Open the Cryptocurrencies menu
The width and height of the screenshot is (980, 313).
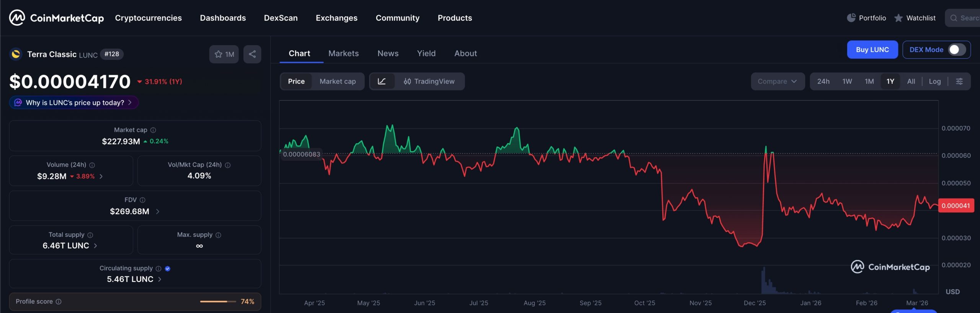pyautogui.click(x=149, y=18)
